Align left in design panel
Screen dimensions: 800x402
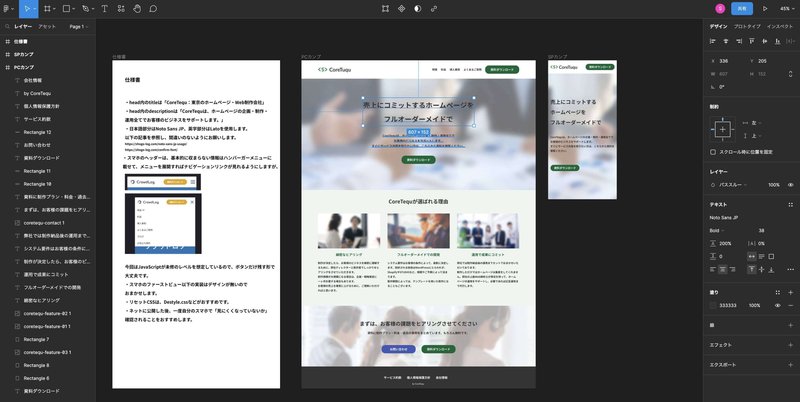point(713,41)
